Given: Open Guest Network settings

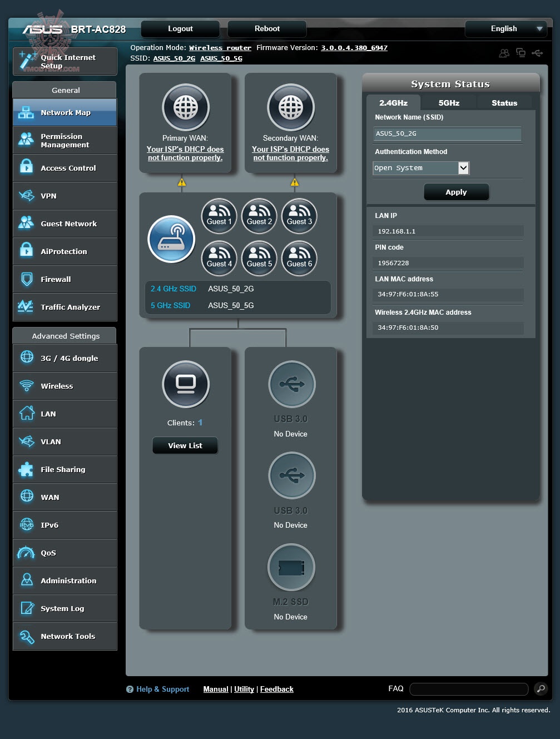Looking at the screenshot, I should 65,224.
